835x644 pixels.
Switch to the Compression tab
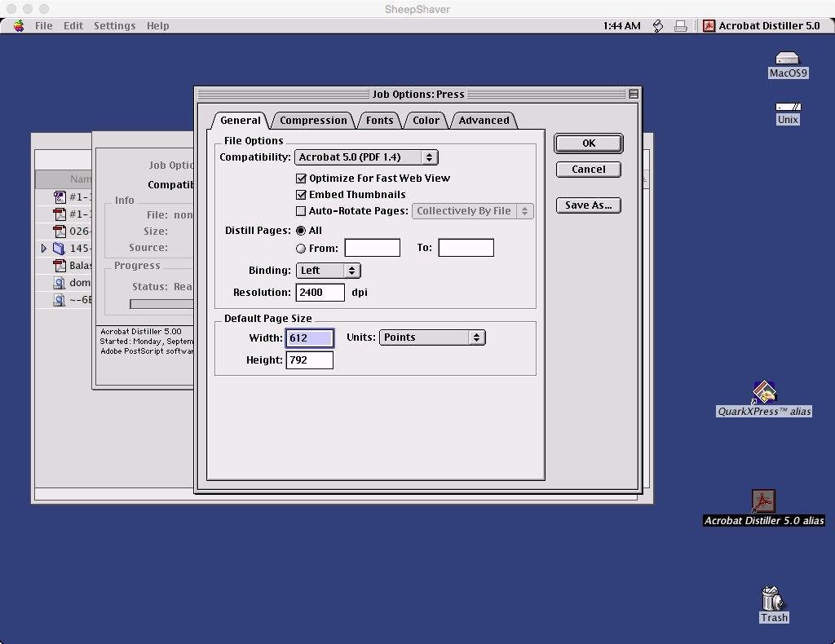313,121
